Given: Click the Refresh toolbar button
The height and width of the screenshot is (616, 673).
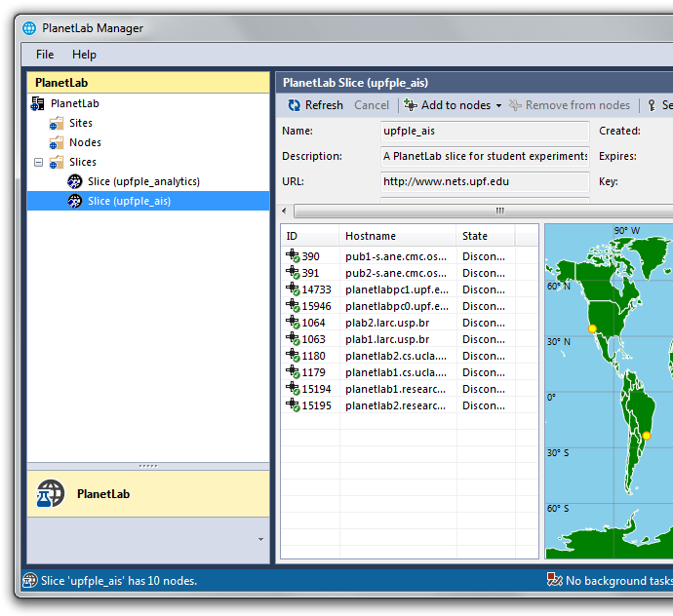Looking at the screenshot, I should coord(315,105).
